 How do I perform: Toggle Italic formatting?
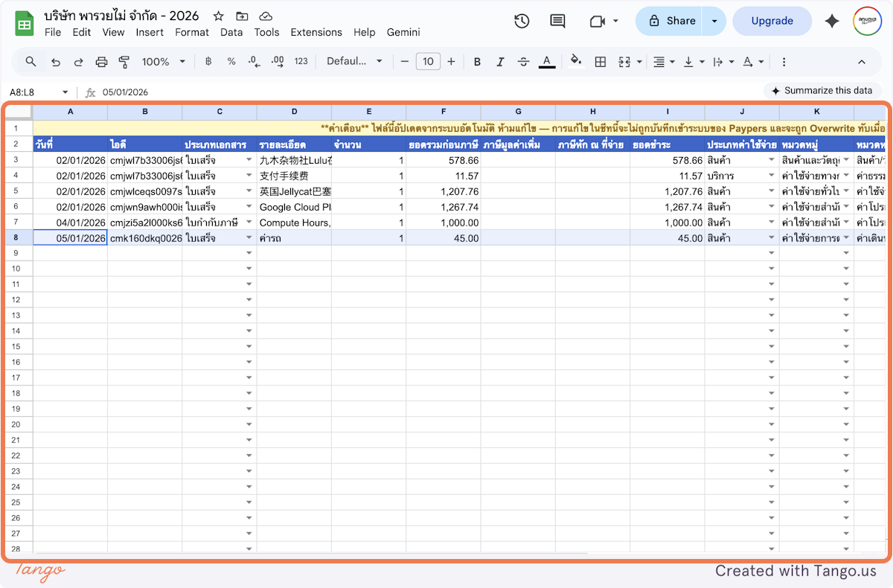tap(500, 62)
